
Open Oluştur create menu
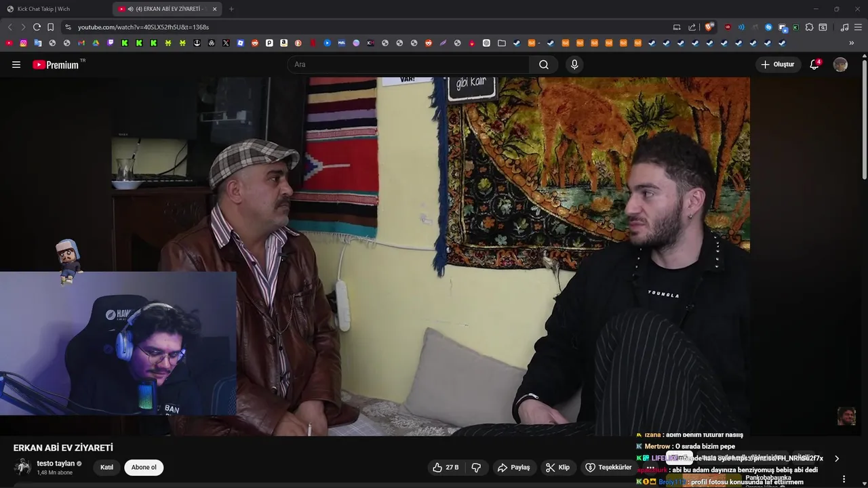pyautogui.click(x=778, y=64)
